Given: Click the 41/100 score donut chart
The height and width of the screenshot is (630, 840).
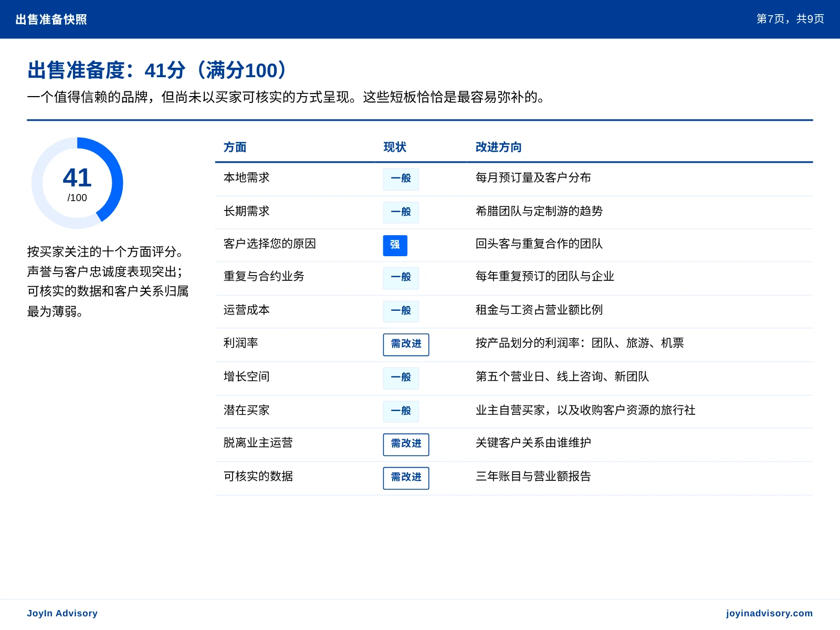Looking at the screenshot, I should click(77, 183).
